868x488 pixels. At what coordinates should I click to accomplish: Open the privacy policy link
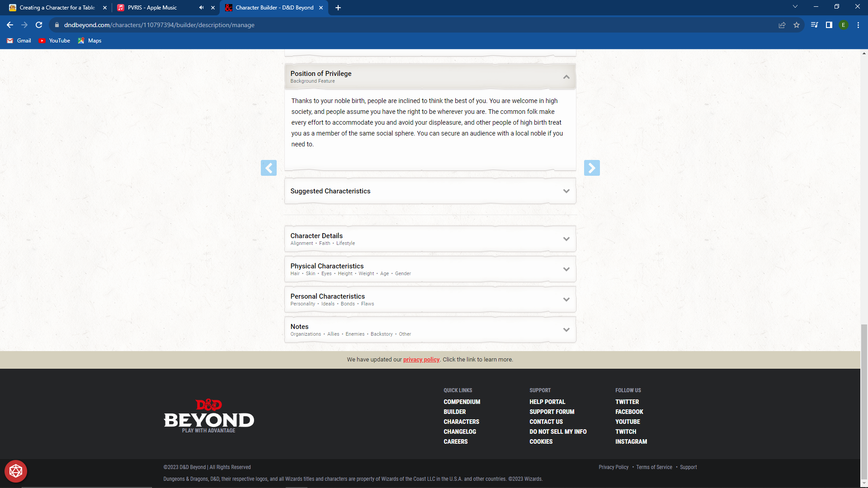click(x=421, y=359)
